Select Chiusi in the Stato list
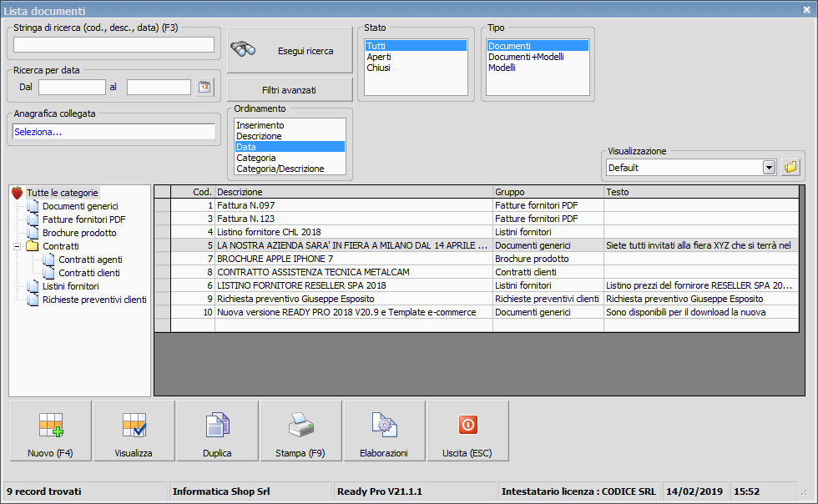This screenshot has height=504, width=818. coord(416,68)
